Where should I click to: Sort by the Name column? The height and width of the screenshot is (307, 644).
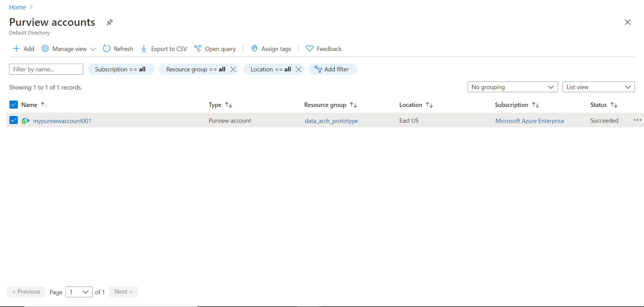(x=34, y=105)
